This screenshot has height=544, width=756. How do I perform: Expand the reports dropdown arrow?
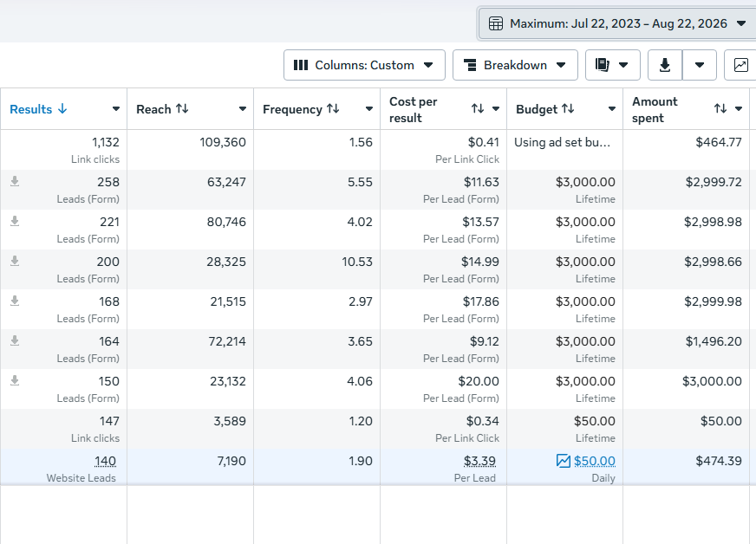(x=623, y=65)
